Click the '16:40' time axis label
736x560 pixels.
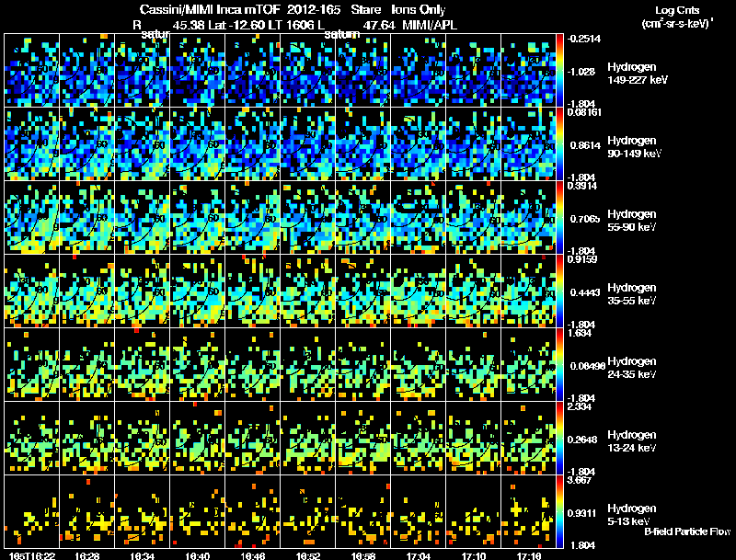(198, 555)
